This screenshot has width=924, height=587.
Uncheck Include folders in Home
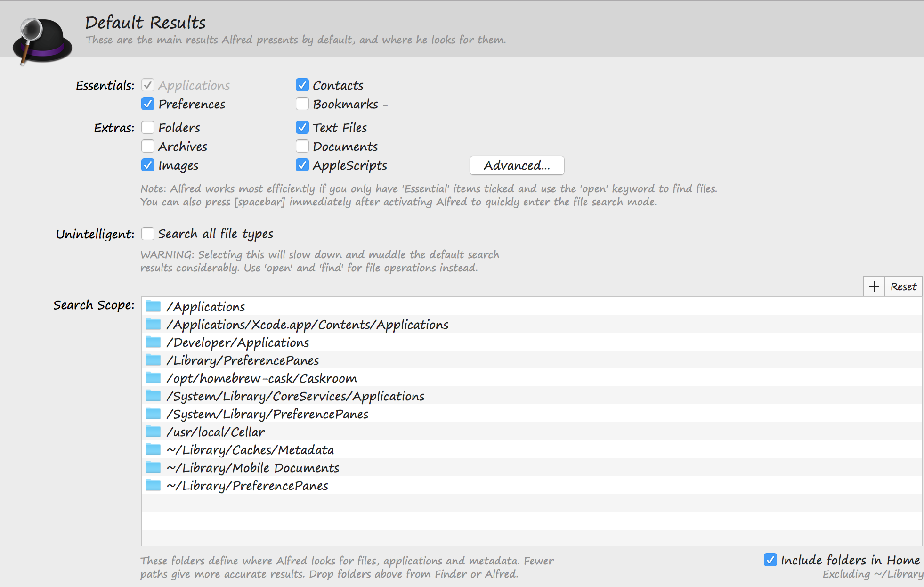click(770, 560)
